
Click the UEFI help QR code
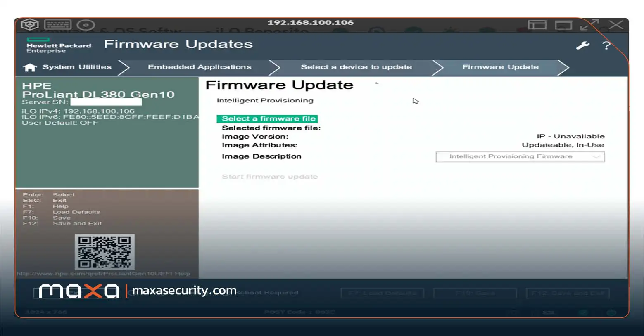[105, 252]
